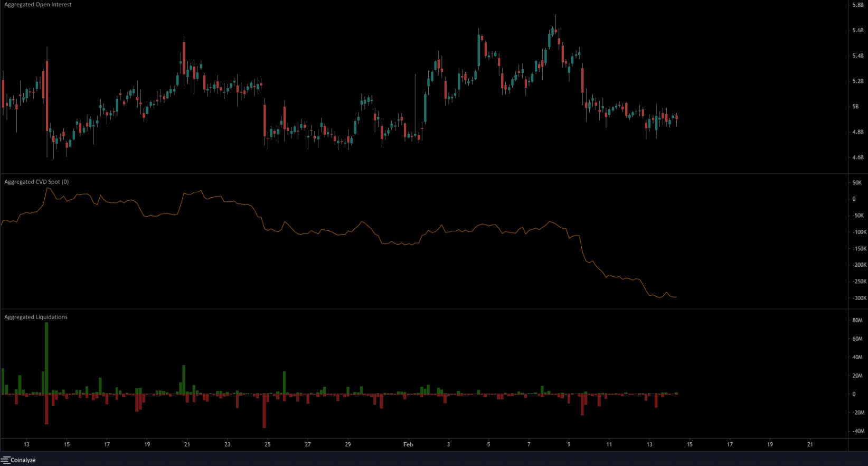Click the -250K CVD axis value

tap(860, 282)
